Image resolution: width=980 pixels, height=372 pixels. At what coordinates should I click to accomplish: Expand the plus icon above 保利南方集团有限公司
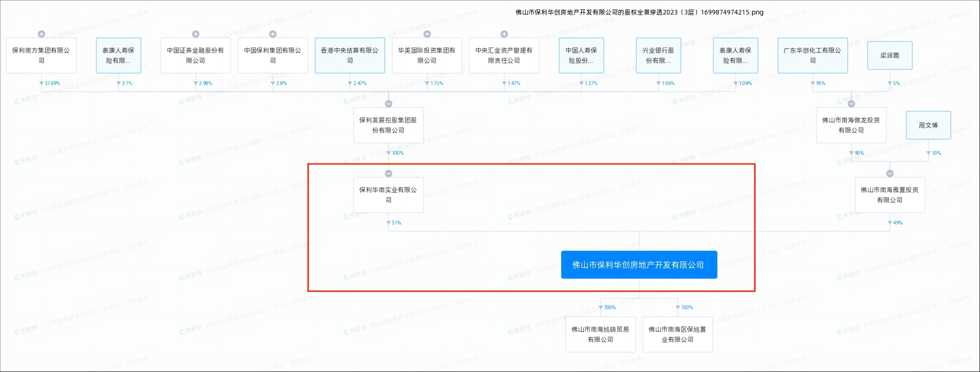(41, 34)
